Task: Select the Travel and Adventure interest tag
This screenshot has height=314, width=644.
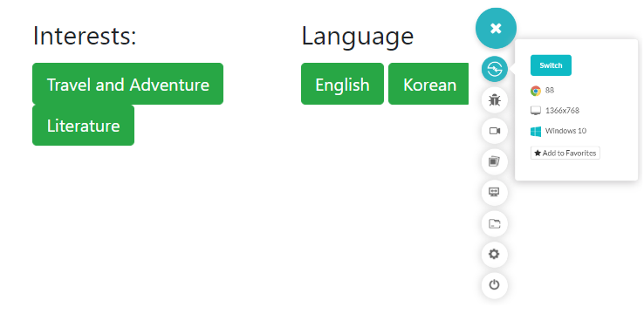Action: (x=127, y=84)
